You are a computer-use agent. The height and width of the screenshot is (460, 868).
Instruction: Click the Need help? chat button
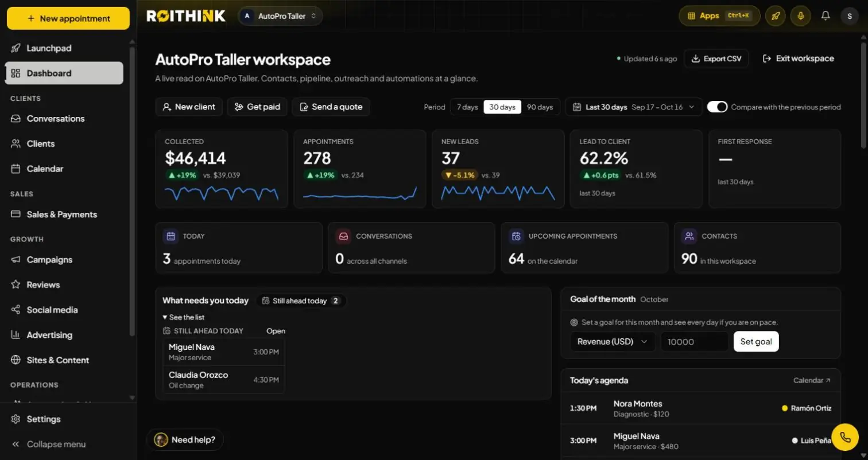(185, 440)
